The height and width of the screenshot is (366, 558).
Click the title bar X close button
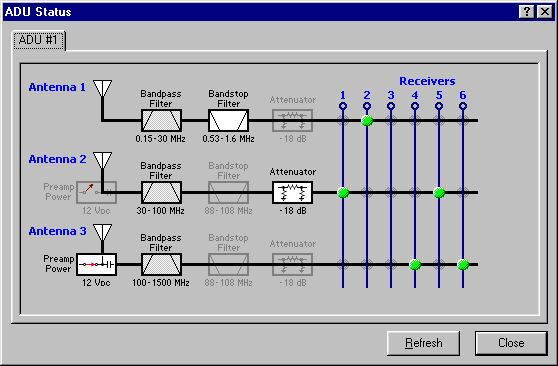(545, 12)
